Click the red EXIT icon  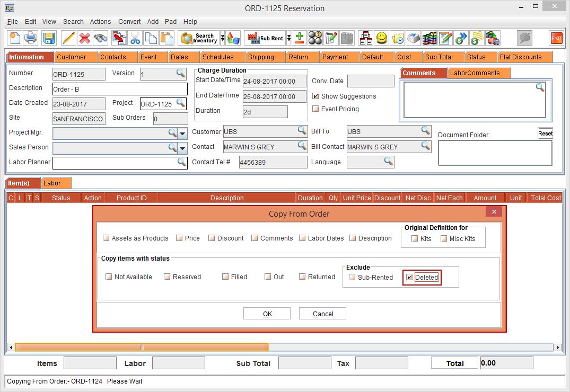[x=556, y=38]
